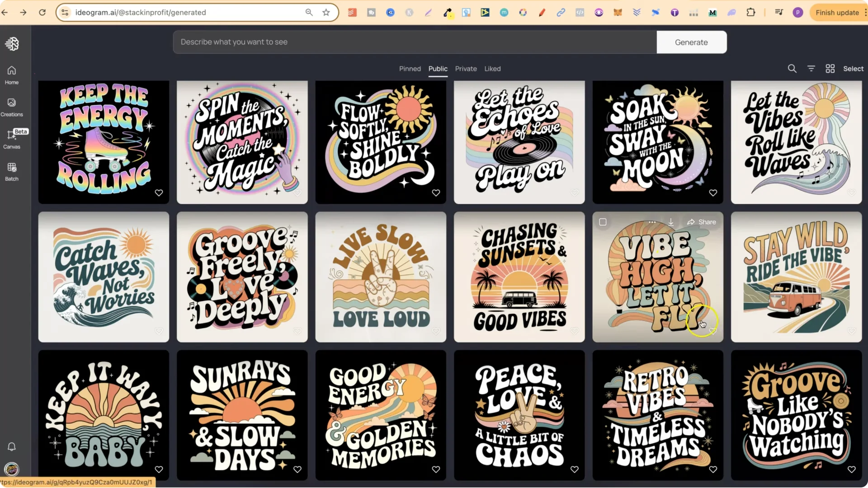The image size is (868, 488).
Task: Open the browser extensions menu
Action: click(751, 12)
